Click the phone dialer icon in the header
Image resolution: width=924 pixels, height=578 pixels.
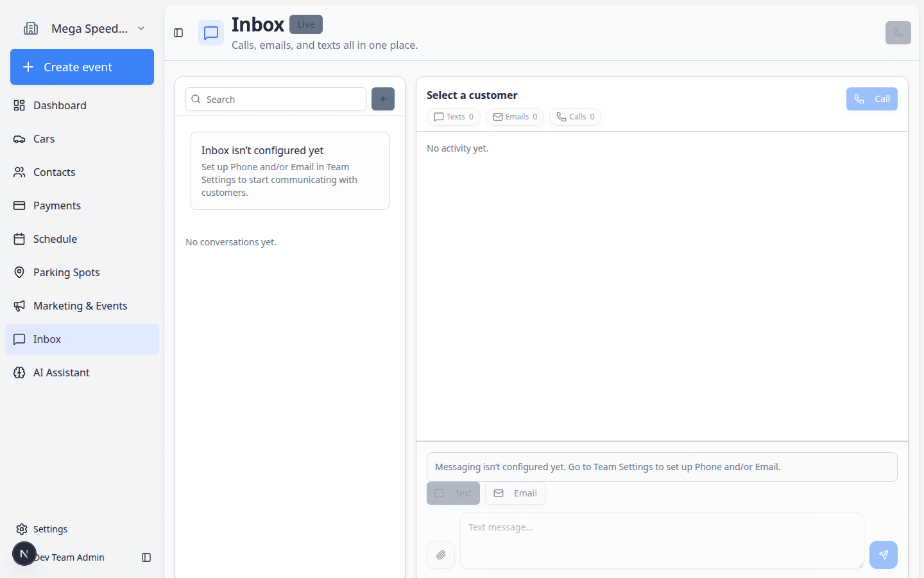898,33
